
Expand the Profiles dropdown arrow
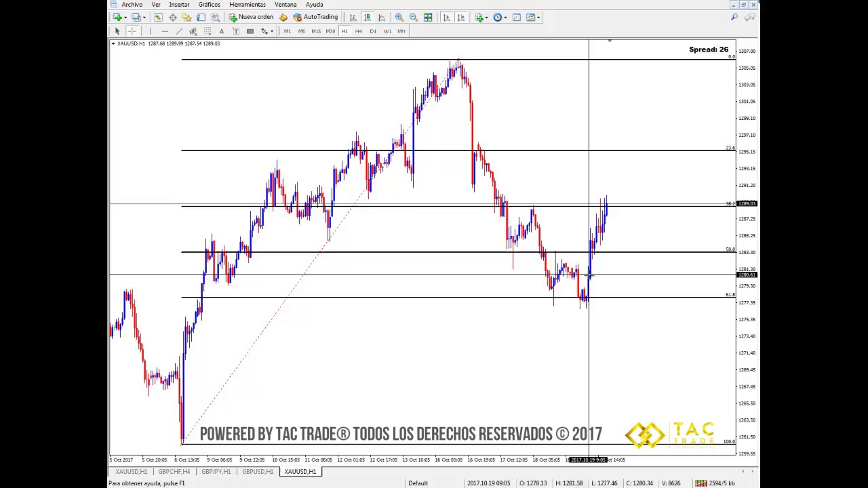144,18
